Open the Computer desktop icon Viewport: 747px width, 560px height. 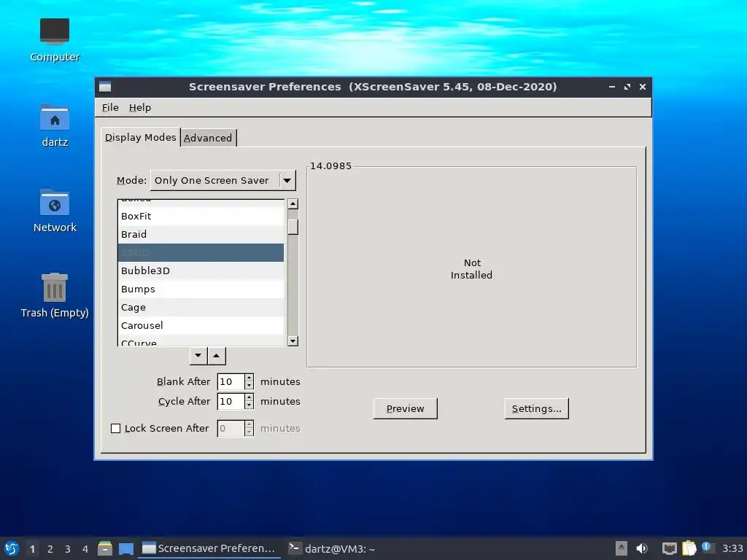point(54,40)
